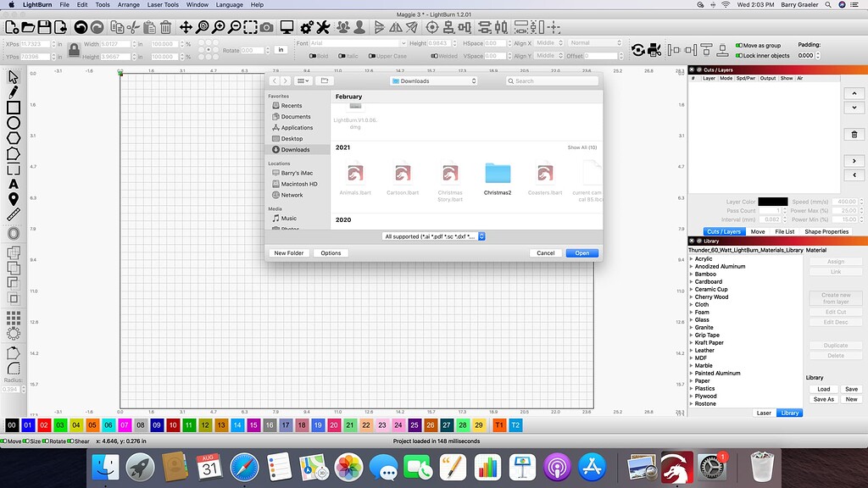
Task: Click the Open folder toolbar icon
Action: click(x=28, y=27)
